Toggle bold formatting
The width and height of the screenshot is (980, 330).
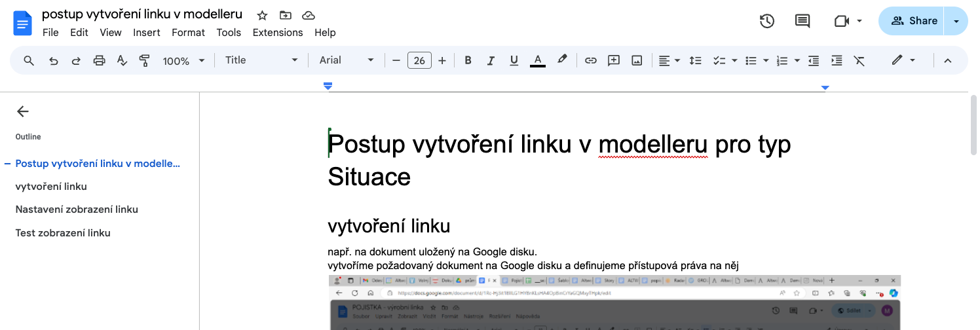click(x=468, y=61)
